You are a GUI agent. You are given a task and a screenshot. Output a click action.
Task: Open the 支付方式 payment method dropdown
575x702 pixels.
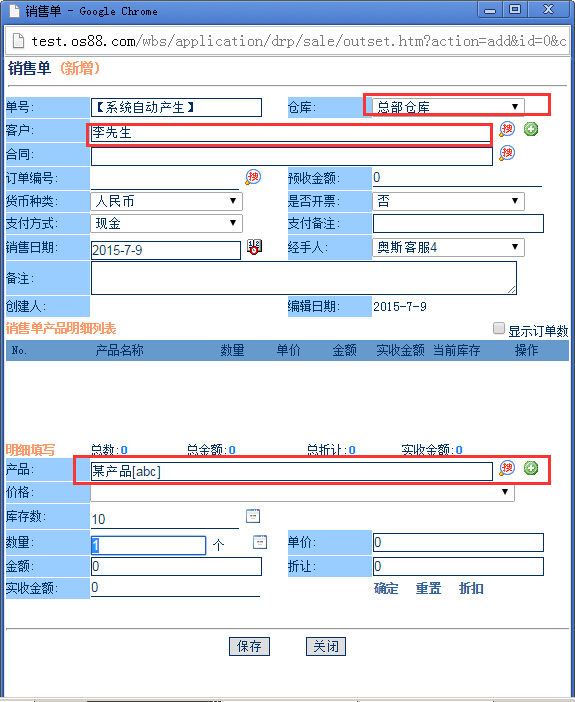pyautogui.click(x=167, y=223)
